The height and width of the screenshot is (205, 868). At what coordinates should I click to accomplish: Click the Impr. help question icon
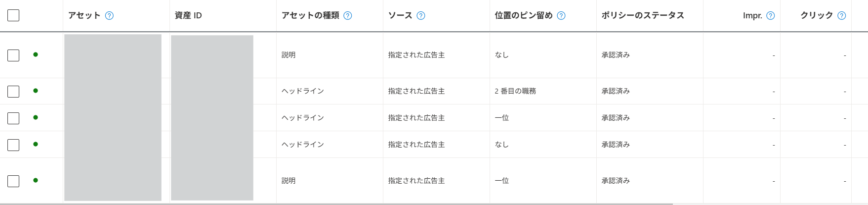coord(771,16)
